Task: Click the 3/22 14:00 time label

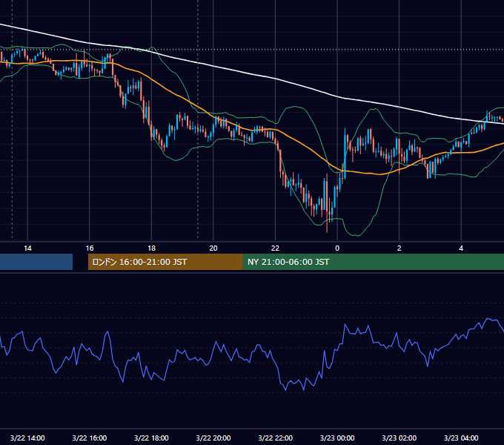Action: click(x=27, y=438)
